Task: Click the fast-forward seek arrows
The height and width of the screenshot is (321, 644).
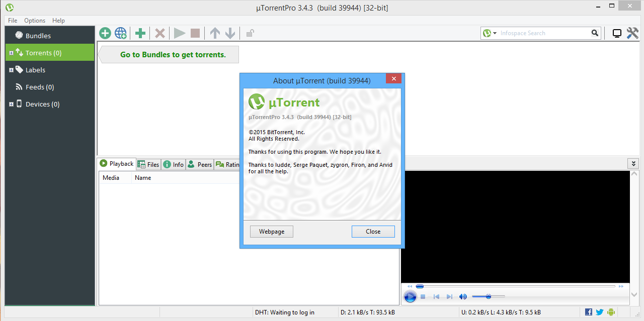Action: (621, 286)
